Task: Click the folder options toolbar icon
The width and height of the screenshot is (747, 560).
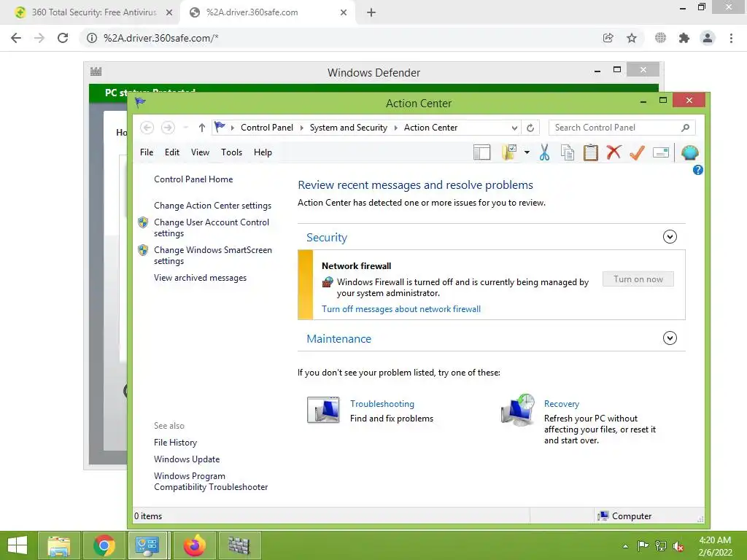Action: [x=509, y=152]
